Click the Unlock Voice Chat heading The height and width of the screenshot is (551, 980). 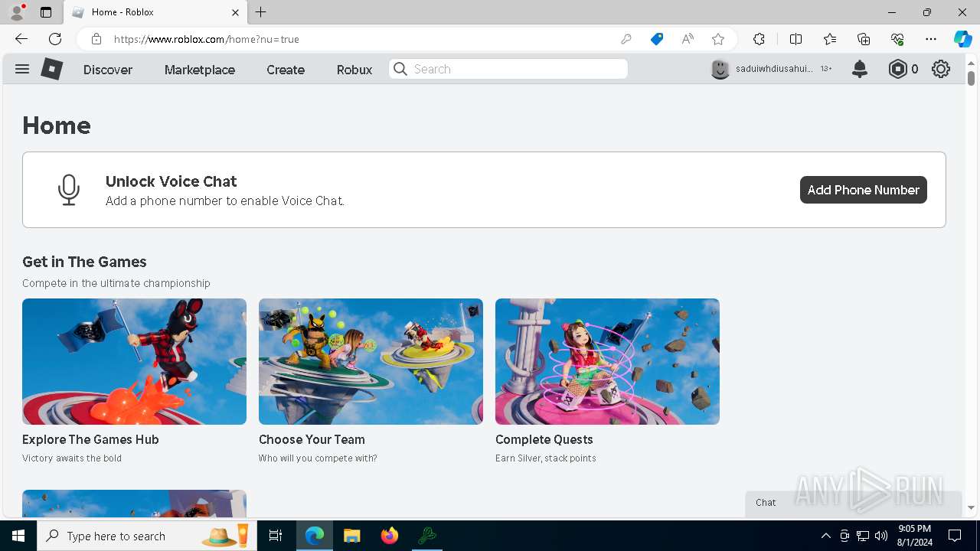click(171, 181)
